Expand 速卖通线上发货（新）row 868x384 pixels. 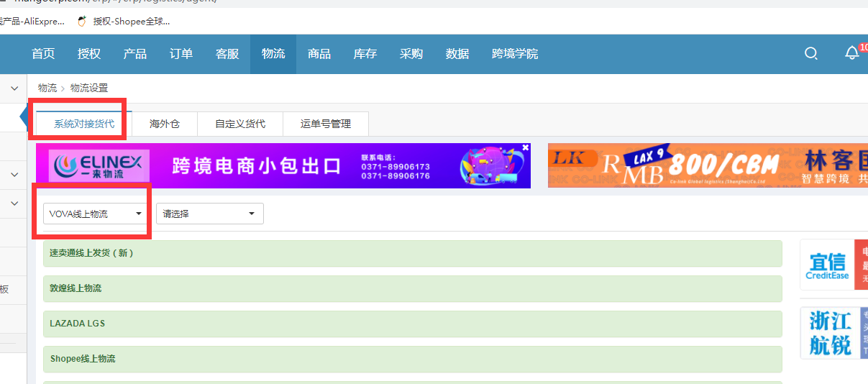pyautogui.click(x=413, y=254)
